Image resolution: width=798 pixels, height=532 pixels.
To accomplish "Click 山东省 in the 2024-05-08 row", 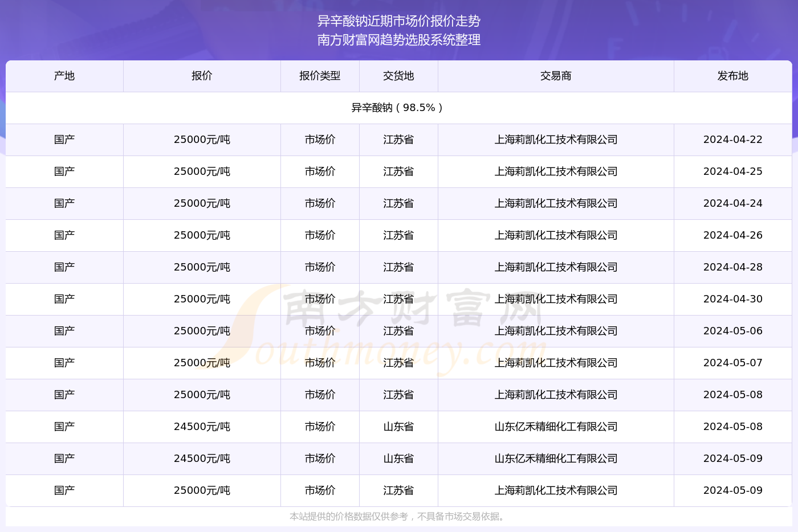I will (x=398, y=427).
